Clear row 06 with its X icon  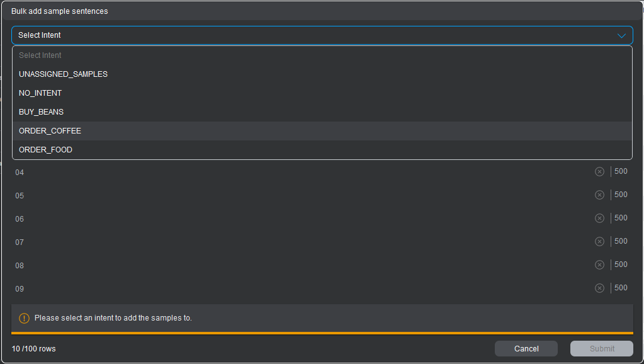(x=599, y=219)
